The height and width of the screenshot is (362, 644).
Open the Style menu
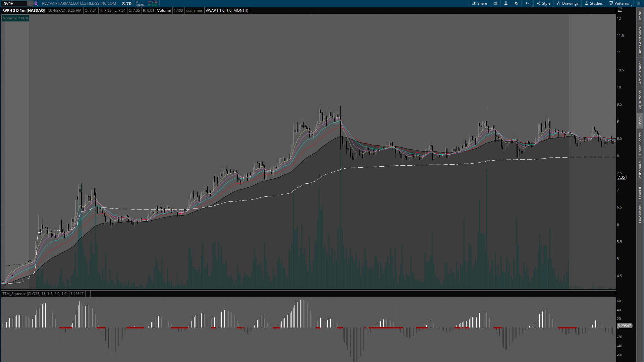click(x=544, y=3)
